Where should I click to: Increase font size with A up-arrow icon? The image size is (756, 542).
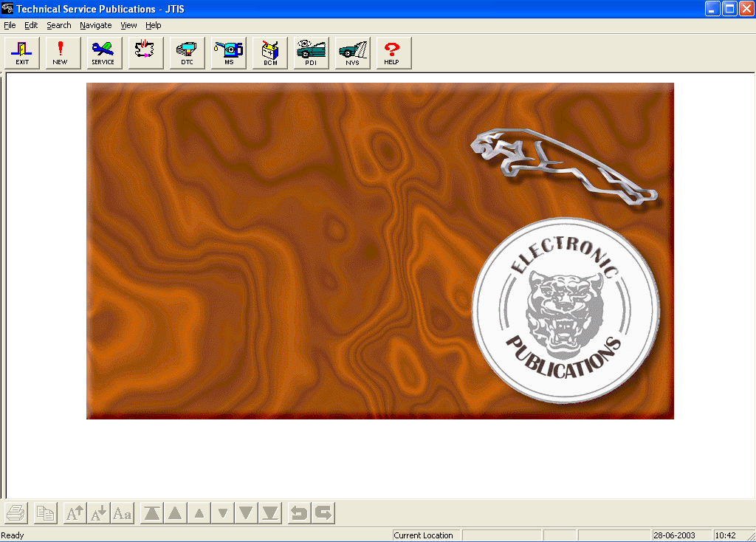click(x=75, y=513)
